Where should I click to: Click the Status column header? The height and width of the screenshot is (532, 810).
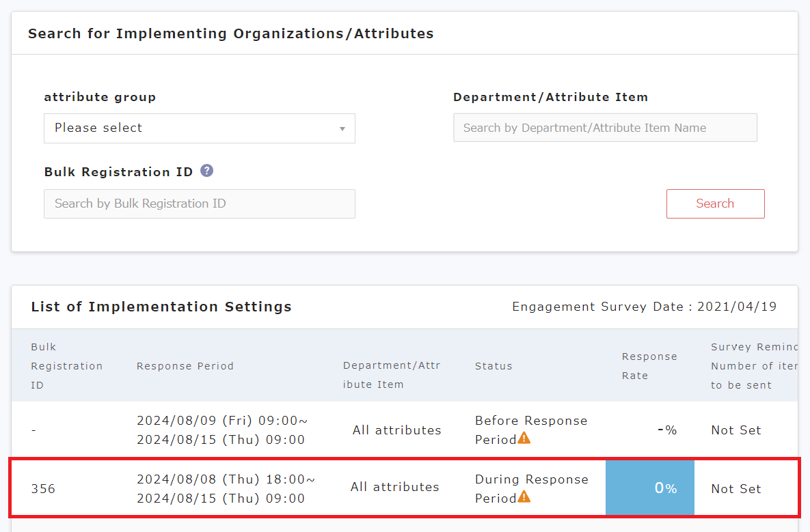tap(494, 366)
